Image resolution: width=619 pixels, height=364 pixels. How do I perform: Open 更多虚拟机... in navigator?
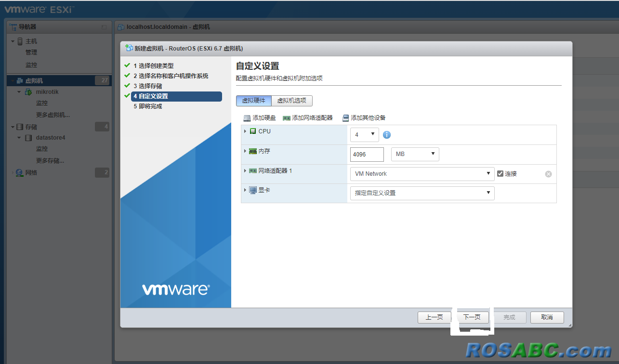point(53,115)
